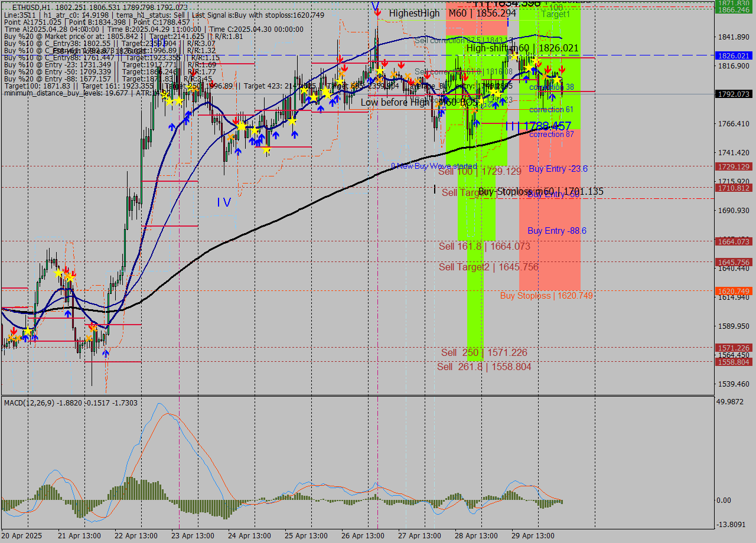This screenshot has height=543, width=756.
Task: Select the Buy Entry -23.6 label
Action: (558, 169)
